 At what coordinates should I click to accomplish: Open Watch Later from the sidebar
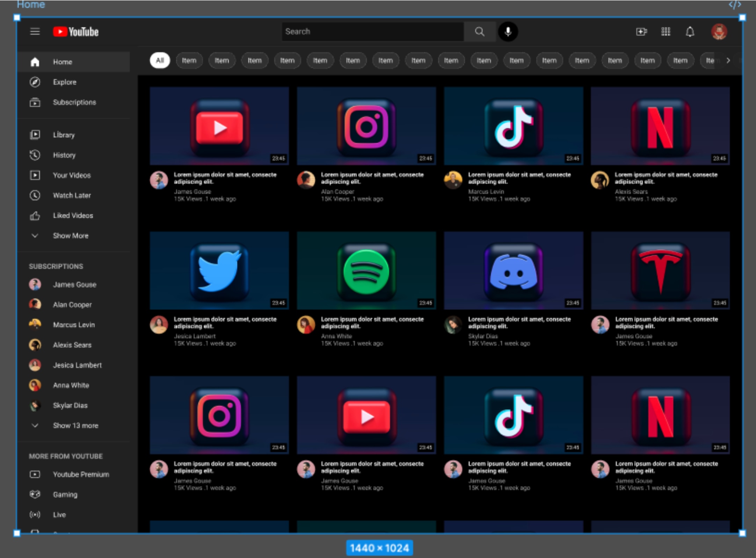click(72, 195)
